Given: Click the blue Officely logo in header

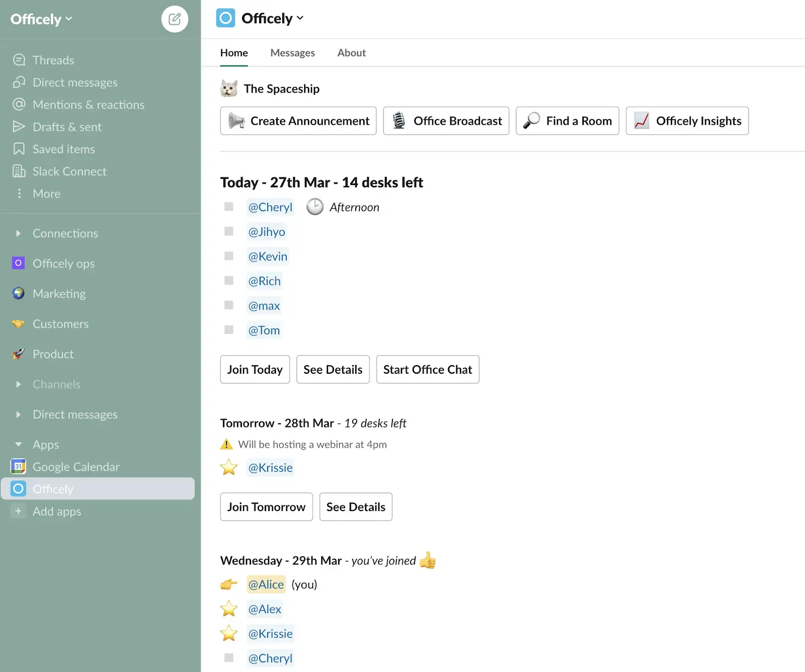Looking at the screenshot, I should 225,18.
